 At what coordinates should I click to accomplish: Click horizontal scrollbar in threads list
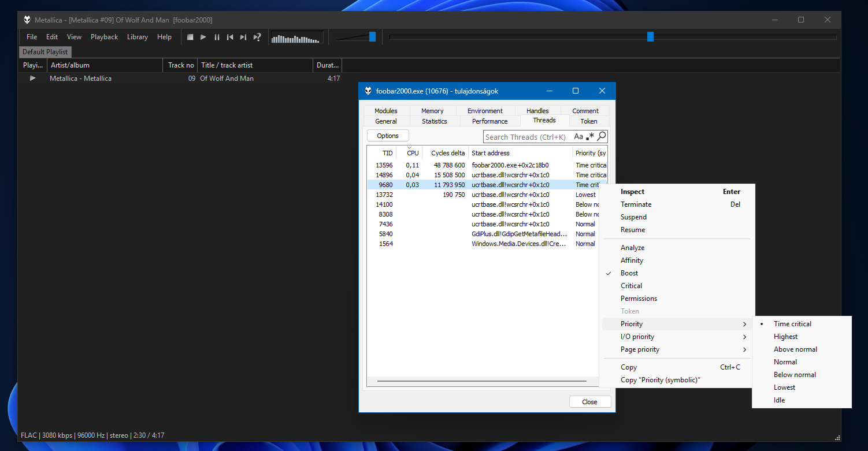point(481,381)
